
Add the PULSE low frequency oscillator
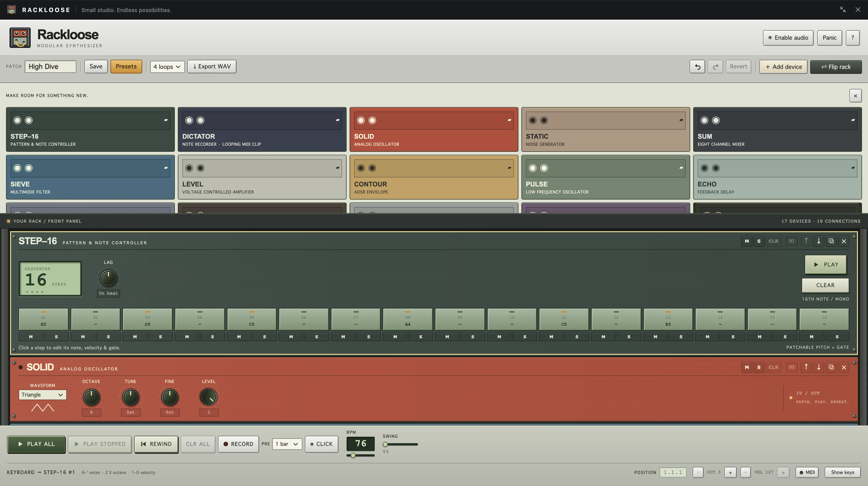tap(606, 177)
